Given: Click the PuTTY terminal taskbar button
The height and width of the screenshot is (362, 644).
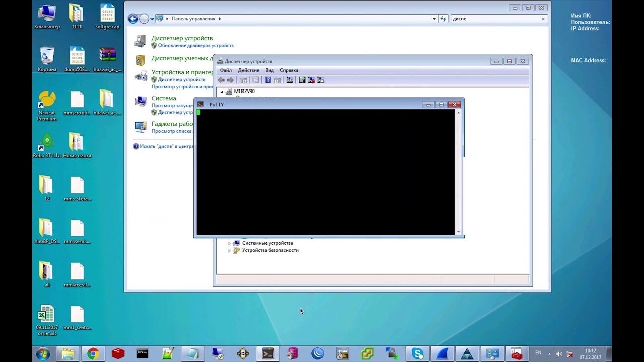Looking at the screenshot, I should [x=268, y=354].
